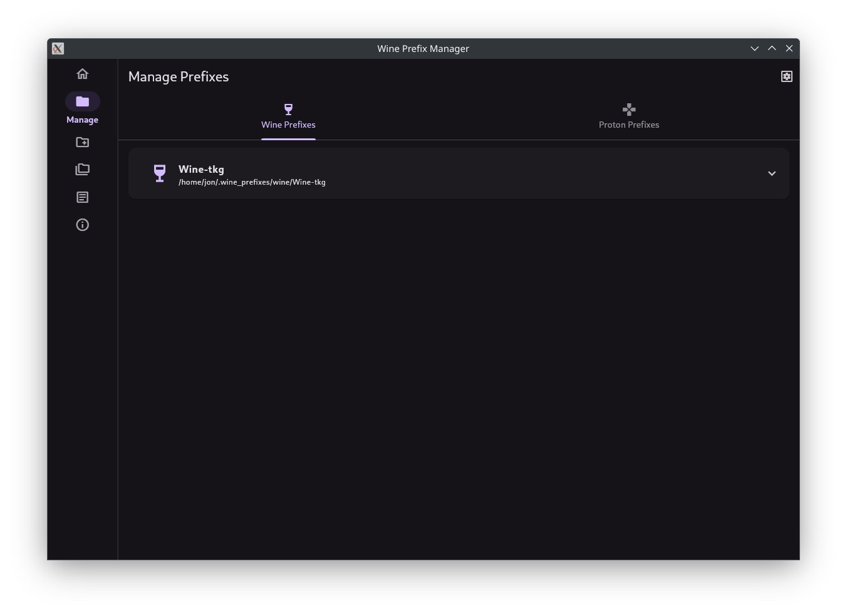847x616 pixels.
Task: Click the Manage Prefixes heading
Action: click(x=179, y=77)
